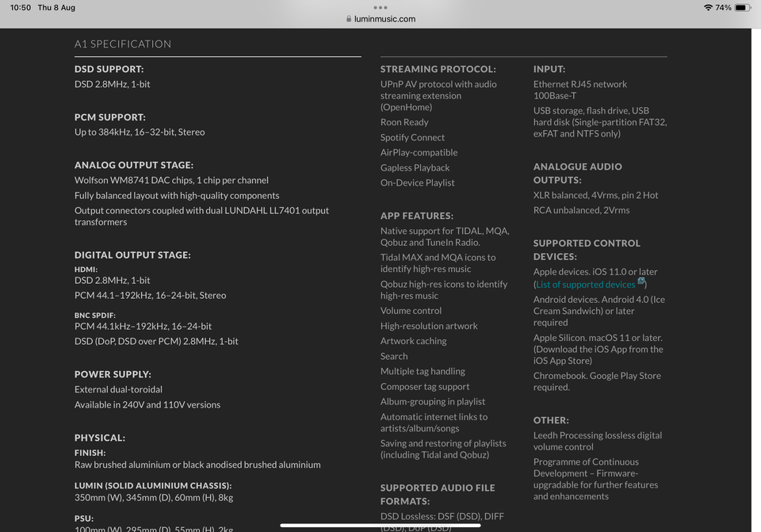Click the 10:50 clock in status bar
The height and width of the screenshot is (532, 761).
click(21, 7)
